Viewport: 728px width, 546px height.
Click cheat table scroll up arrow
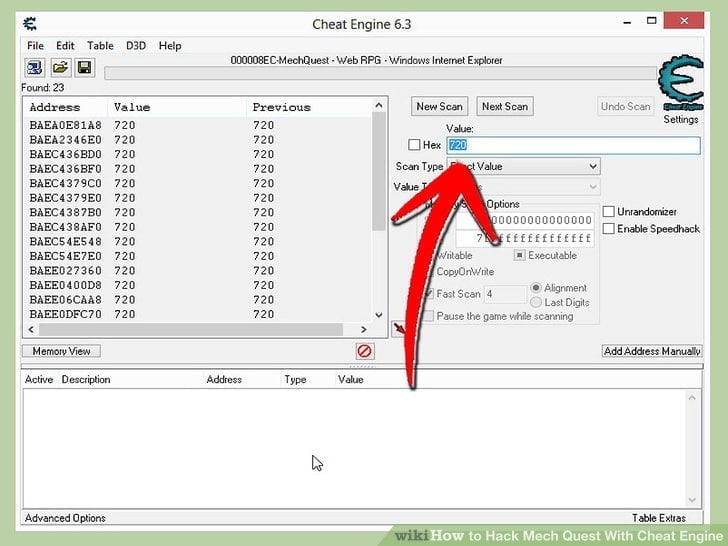click(x=692, y=397)
